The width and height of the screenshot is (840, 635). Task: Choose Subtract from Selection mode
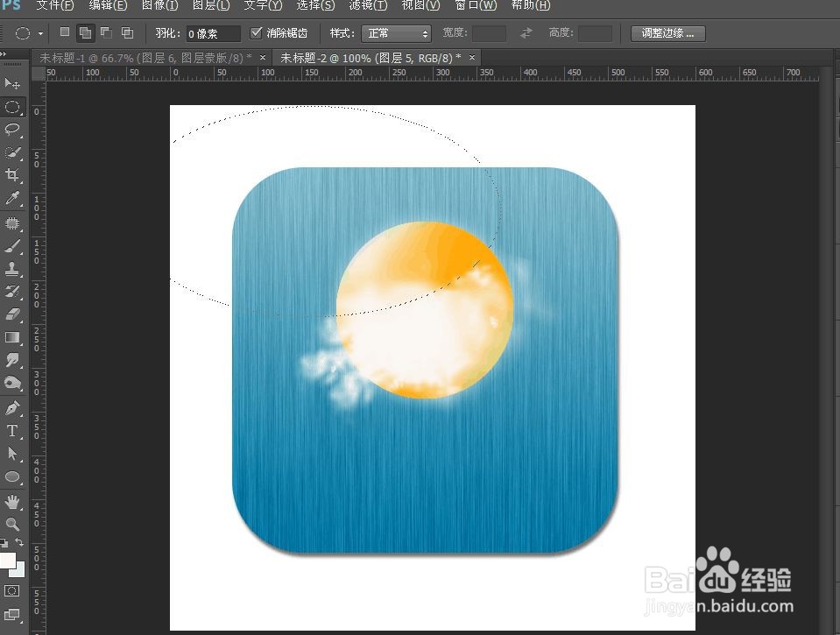pos(106,32)
